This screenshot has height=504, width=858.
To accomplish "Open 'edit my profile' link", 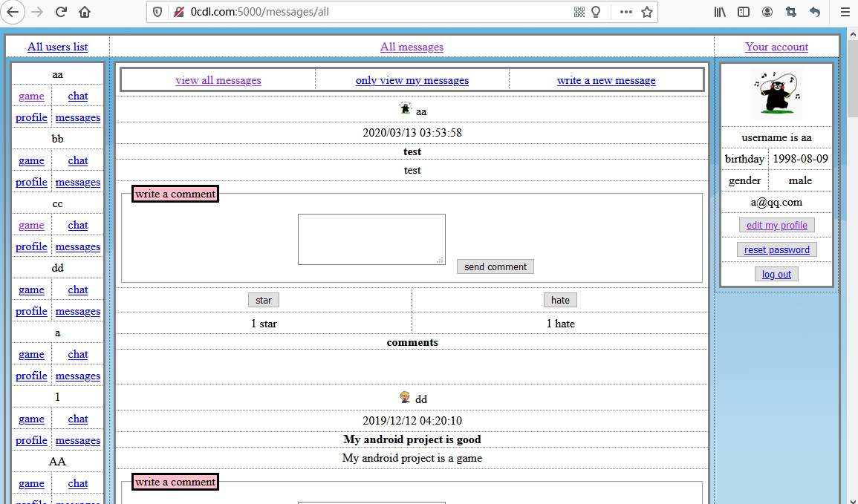I will pyautogui.click(x=776, y=226).
